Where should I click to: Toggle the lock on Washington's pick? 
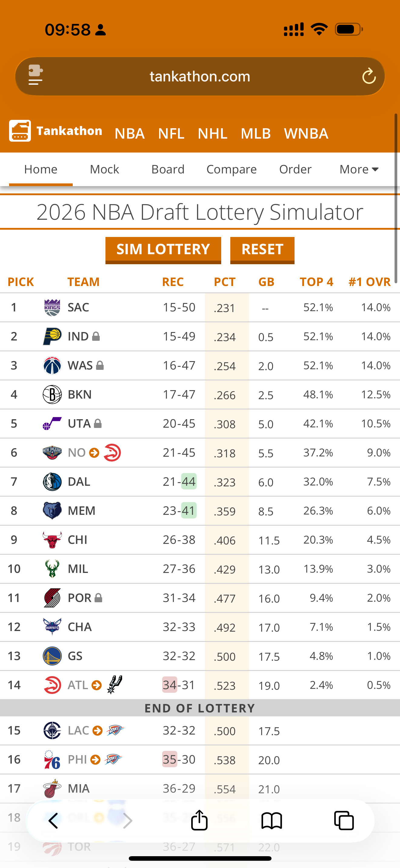[99, 365]
